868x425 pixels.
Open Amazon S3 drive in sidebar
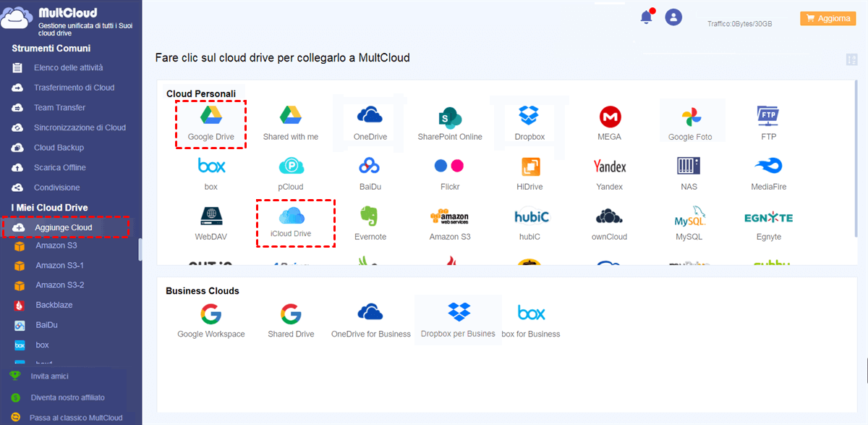click(56, 245)
